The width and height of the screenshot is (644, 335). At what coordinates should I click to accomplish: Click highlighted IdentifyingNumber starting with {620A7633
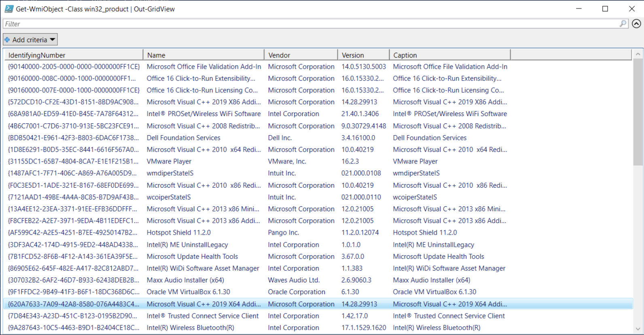73,304
